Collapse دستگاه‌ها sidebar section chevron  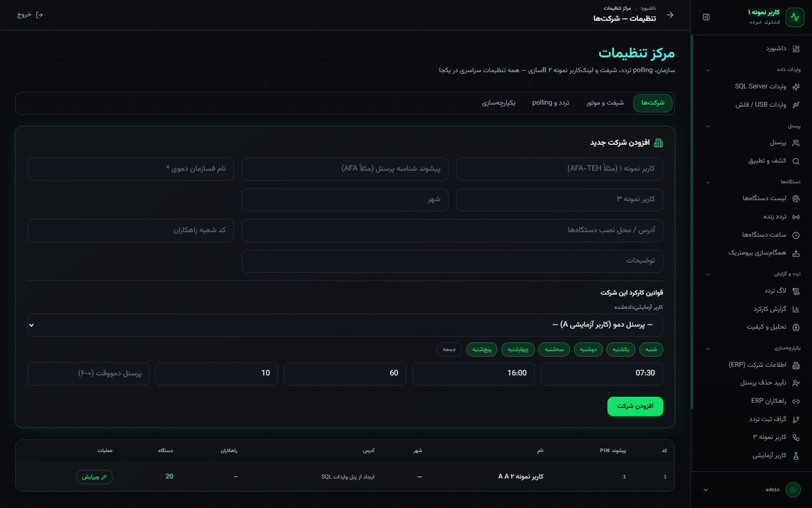click(x=707, y=182)
